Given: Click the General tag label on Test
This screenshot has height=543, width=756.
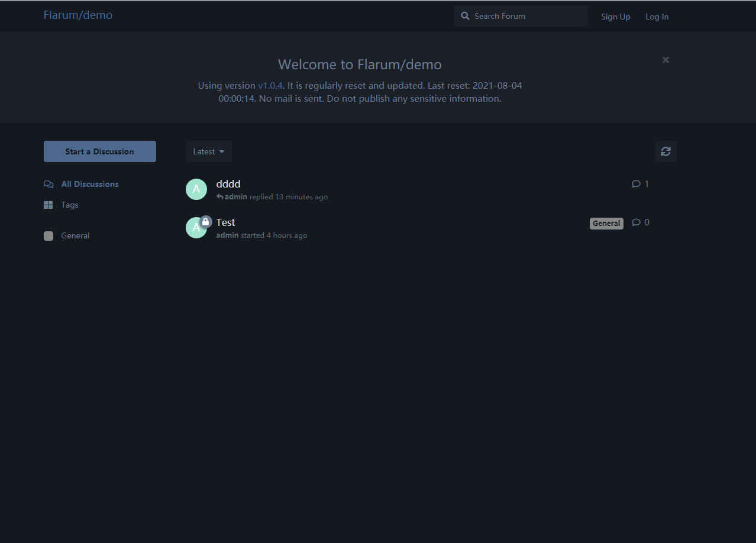Looking at the screenshot, I should 606,224.
